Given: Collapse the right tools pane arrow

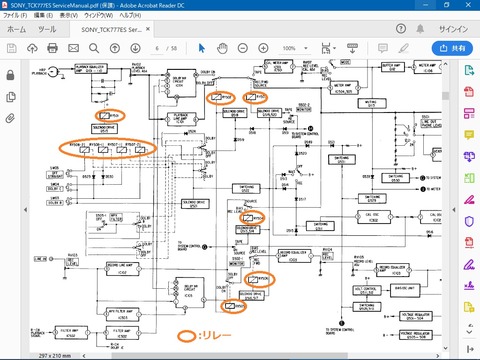Looking at the screenshot, I should pyautogui.click(x=454, y=210).
